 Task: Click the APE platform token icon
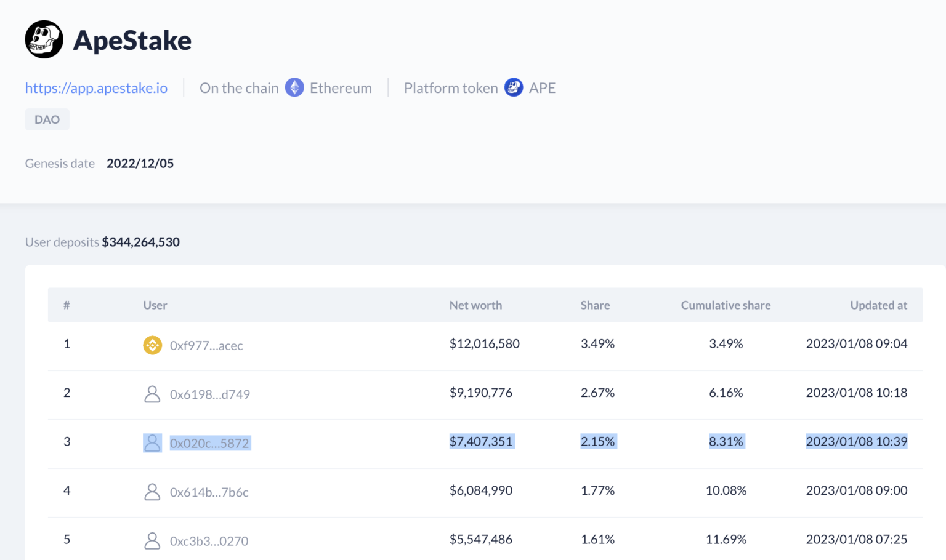(514, 88)
